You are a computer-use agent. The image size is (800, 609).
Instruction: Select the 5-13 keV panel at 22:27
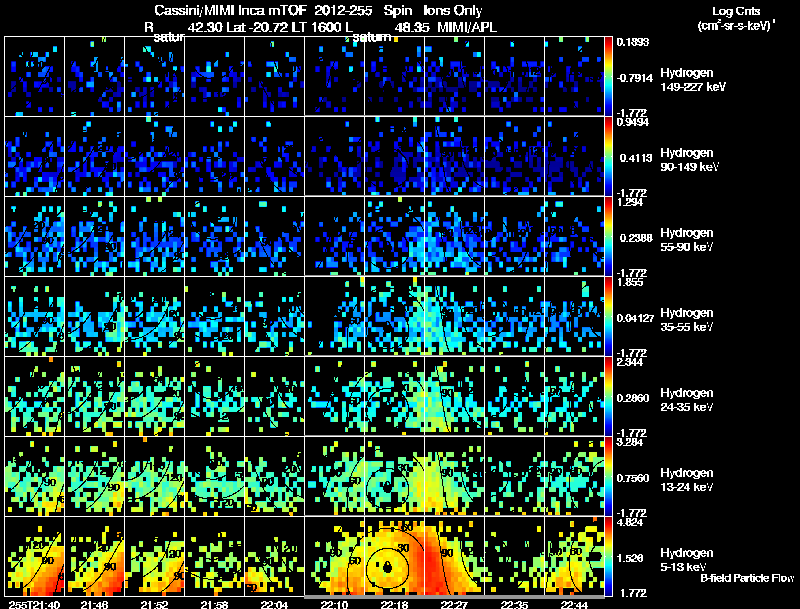click(455, 556)
